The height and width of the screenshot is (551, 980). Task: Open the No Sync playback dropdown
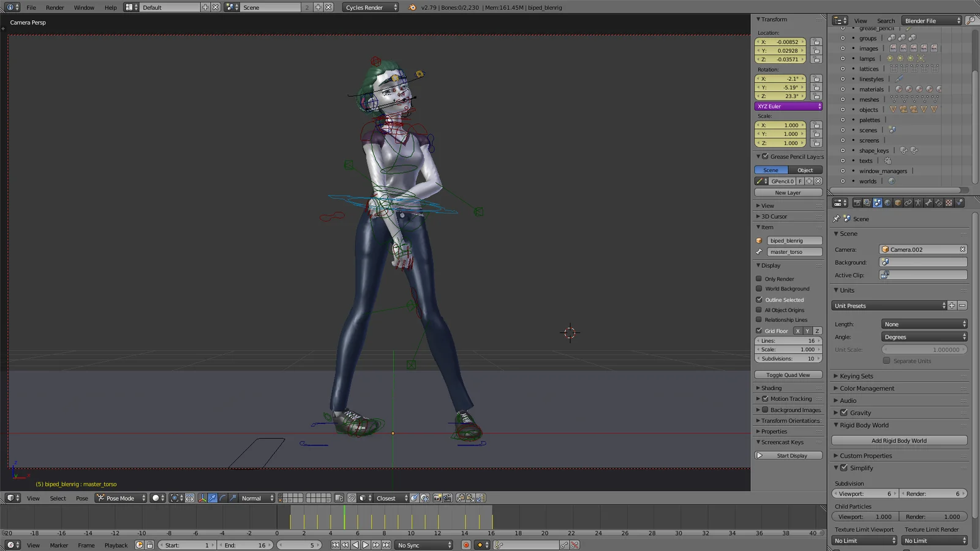423,545
